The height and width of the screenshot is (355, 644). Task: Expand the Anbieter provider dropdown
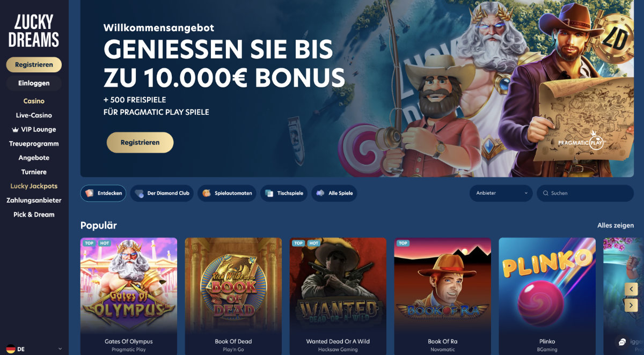click(x=501, y=193)
